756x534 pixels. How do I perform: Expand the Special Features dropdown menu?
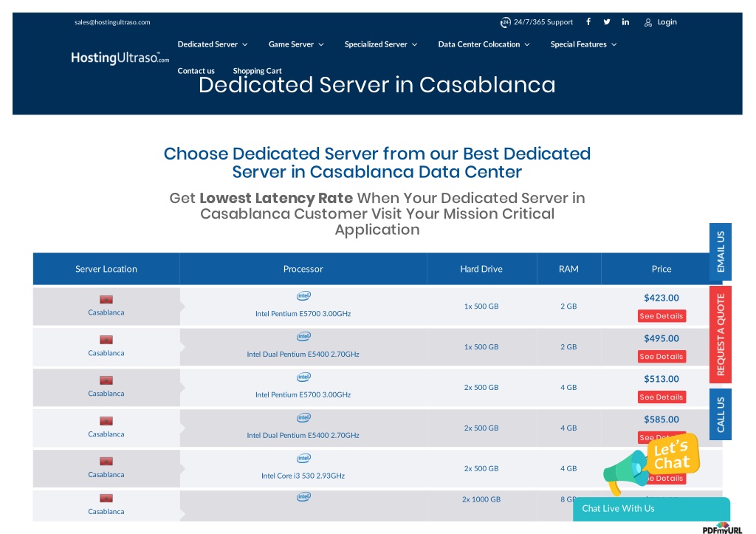pos(583,44)
